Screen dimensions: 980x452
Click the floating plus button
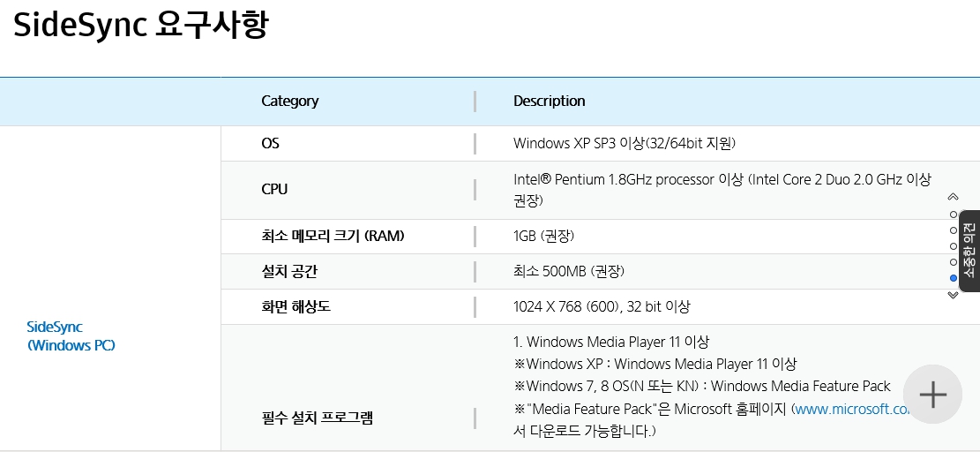click(932, 395)
